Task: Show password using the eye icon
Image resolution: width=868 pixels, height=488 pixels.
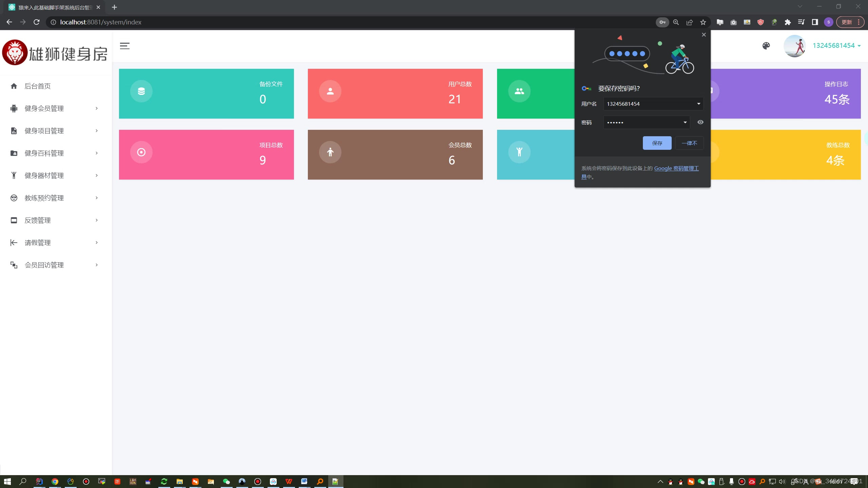Action: click(x=700, y=122)
